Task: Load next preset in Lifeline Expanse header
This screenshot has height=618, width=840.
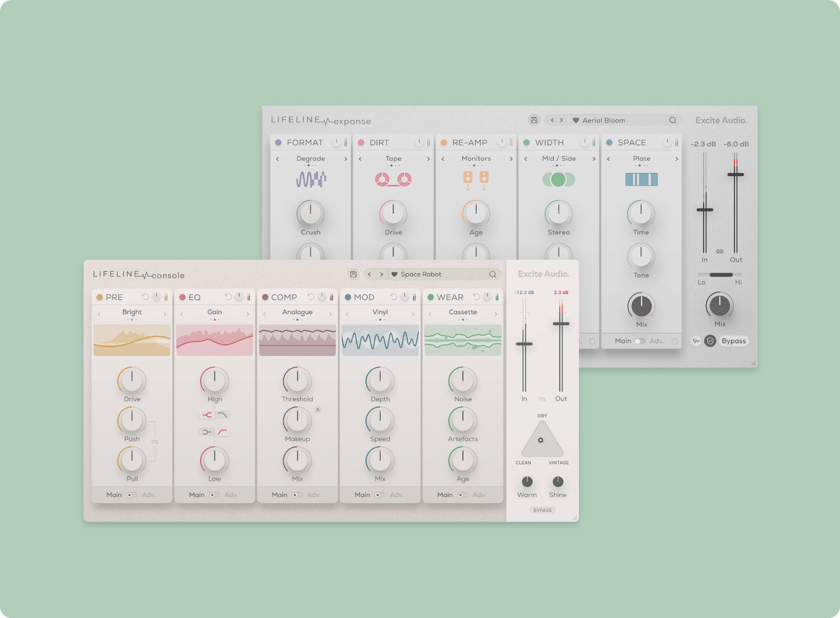Action: pos(561,121)
